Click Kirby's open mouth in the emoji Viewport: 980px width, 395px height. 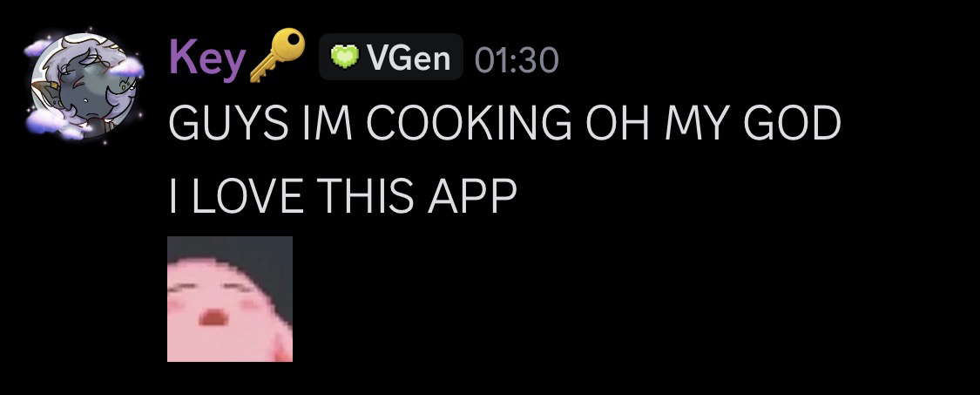point(213,317)
